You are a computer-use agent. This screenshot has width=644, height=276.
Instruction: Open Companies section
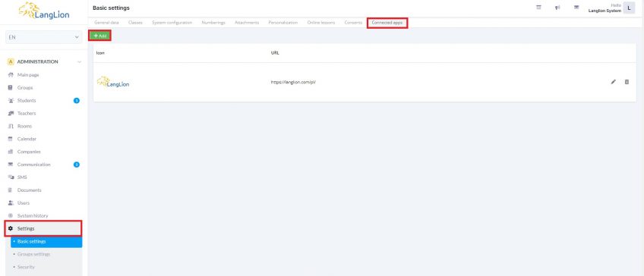[x=29, y=152]
